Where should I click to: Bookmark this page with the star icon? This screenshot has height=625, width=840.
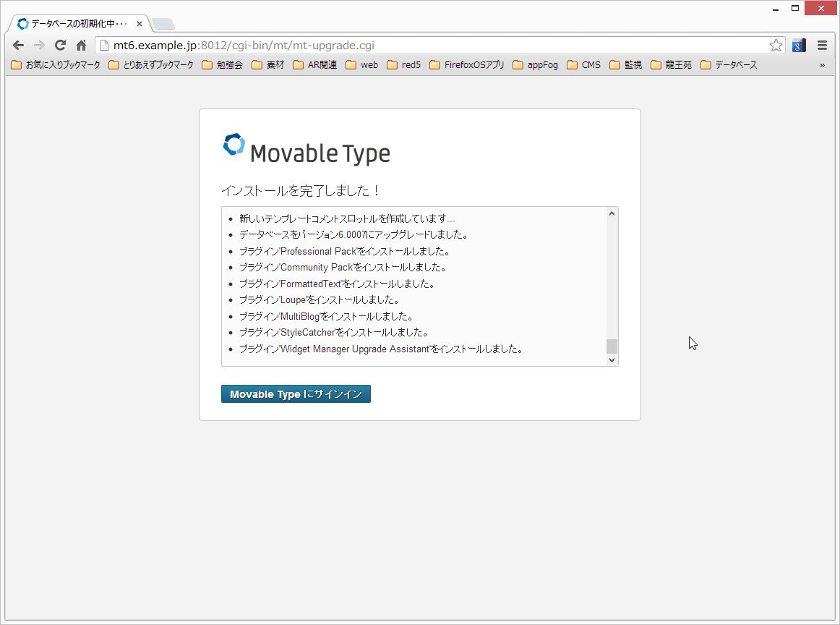pyautogui.click(x=776, y=46)
